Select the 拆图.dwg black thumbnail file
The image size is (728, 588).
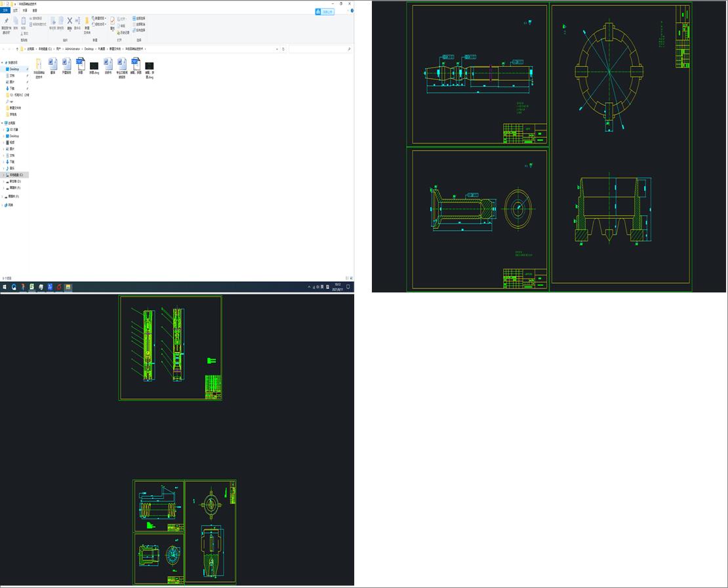94,68
